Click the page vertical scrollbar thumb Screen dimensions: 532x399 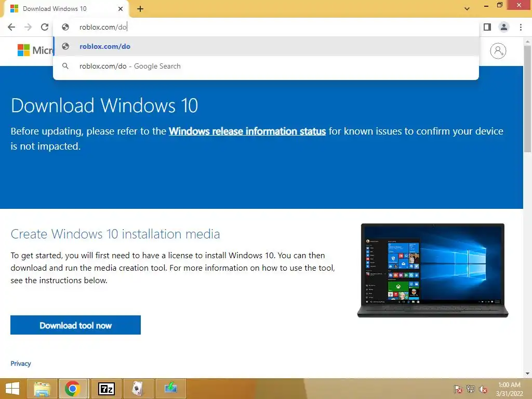click(x=527, y=98)
